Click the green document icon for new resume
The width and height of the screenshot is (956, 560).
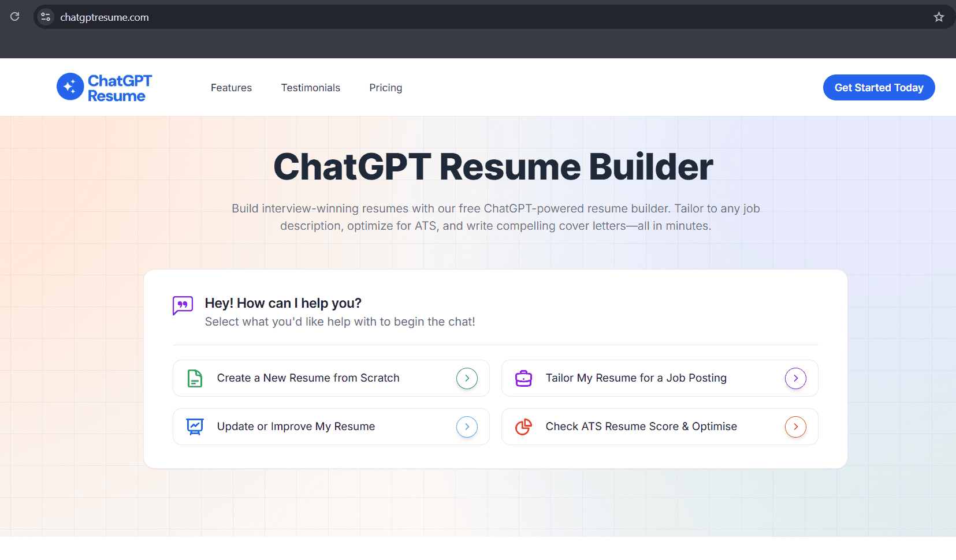tap(195, 378)
